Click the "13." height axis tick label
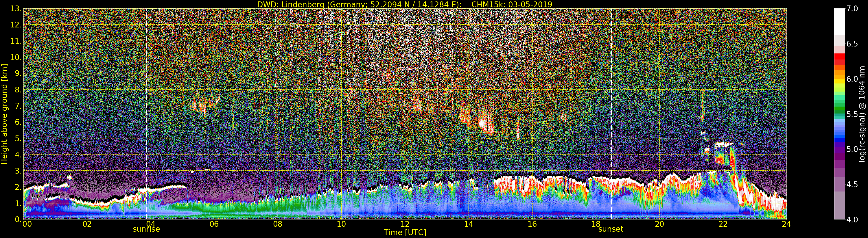868x238 pixels. click(x=16, y=9)
